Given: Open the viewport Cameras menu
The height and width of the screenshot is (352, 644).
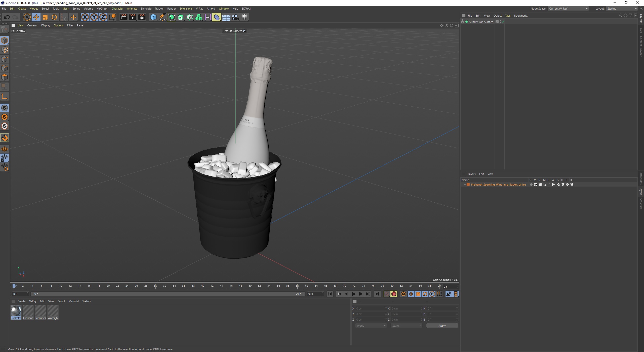Looking at the screenshot, I should (x=32, y=25).
